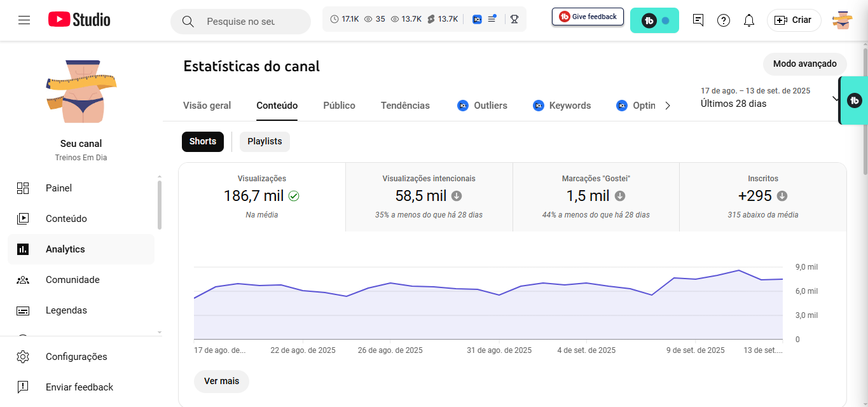Open the Configurações gear icon

[23, 357]
